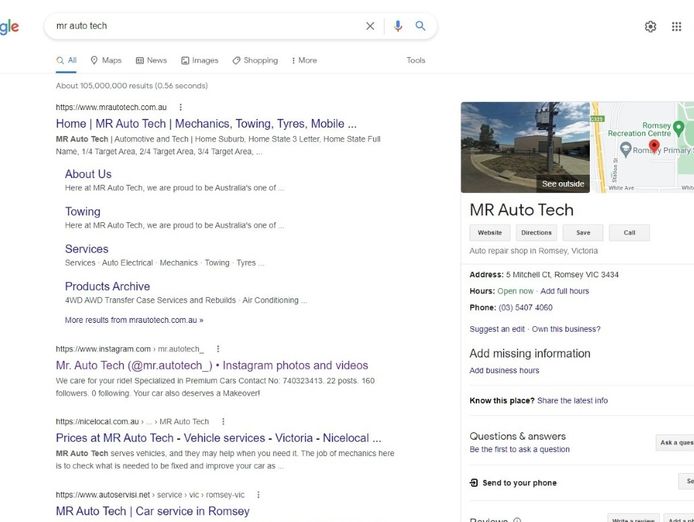Clear the search box with the X icon
694x522 pixels.
[370, 26]
